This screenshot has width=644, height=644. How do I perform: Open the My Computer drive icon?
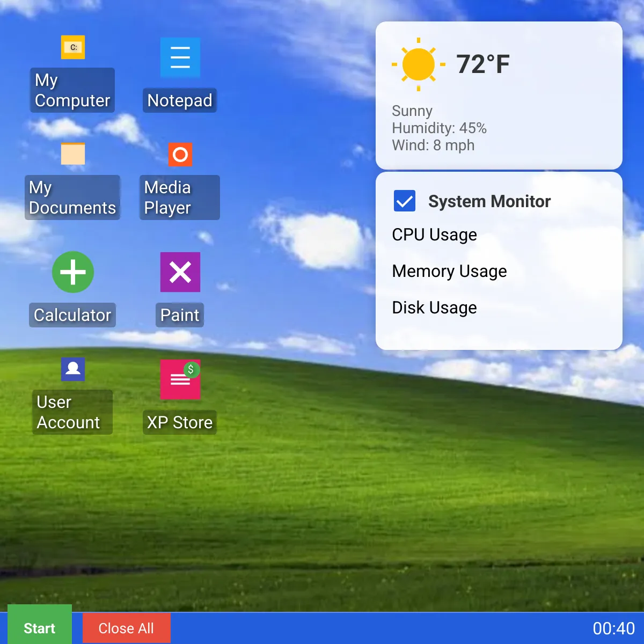point(73,47)
